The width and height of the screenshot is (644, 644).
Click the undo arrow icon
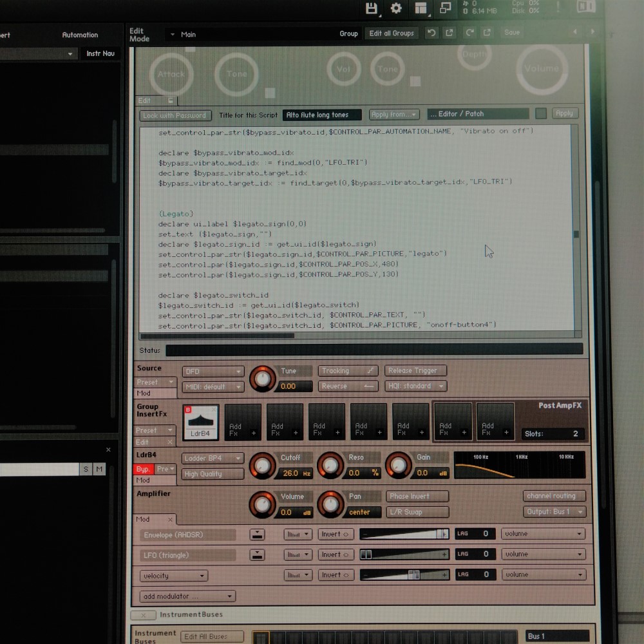tap(431, 33)
